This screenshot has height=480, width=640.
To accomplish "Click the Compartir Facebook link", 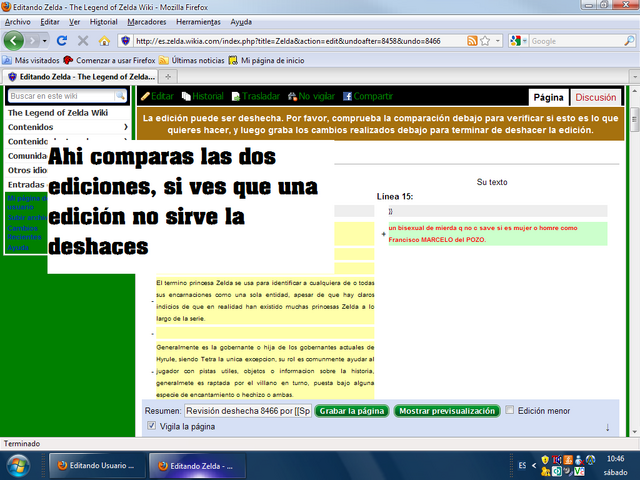I will pos(368,96).
